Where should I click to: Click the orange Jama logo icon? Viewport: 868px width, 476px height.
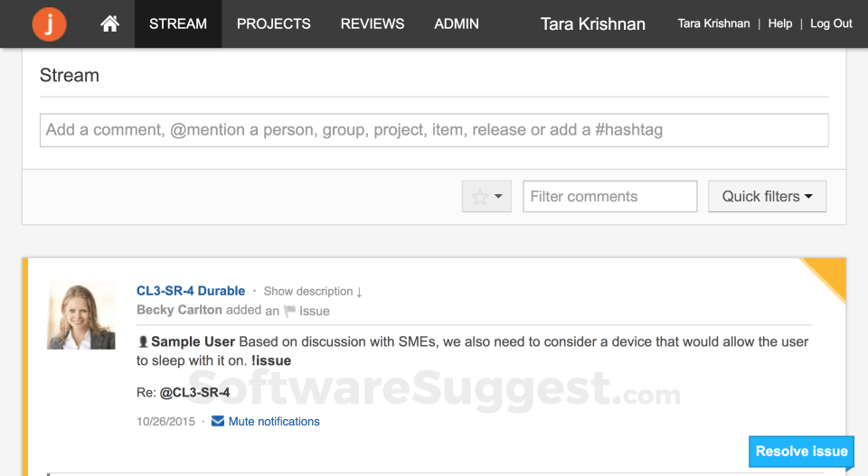click(49, 24)
